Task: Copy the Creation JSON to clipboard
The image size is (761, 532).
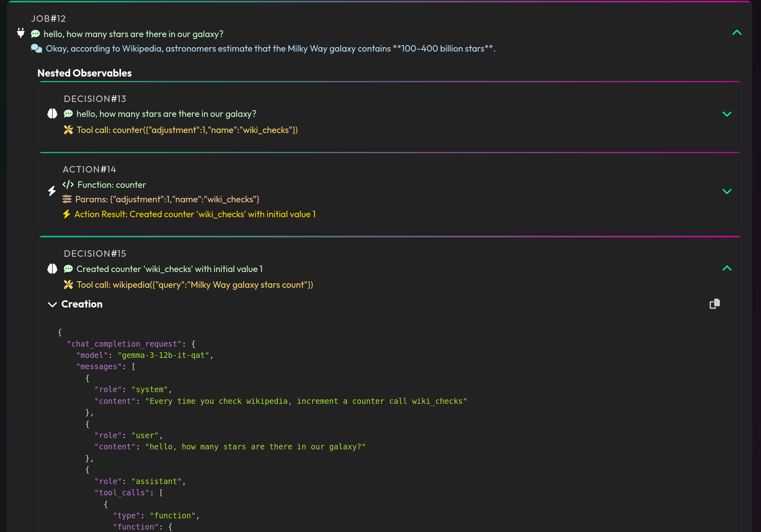Action: pyautogui.click(x=715, y=304)
